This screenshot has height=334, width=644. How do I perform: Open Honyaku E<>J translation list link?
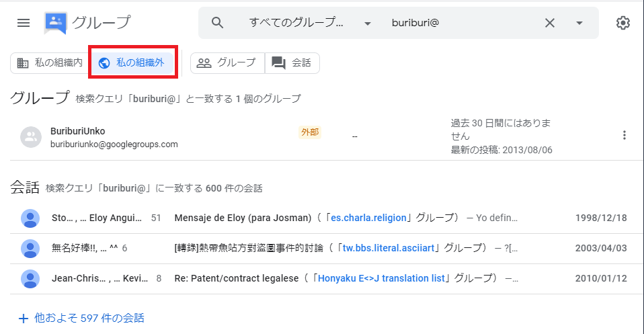tap(383, 278)
